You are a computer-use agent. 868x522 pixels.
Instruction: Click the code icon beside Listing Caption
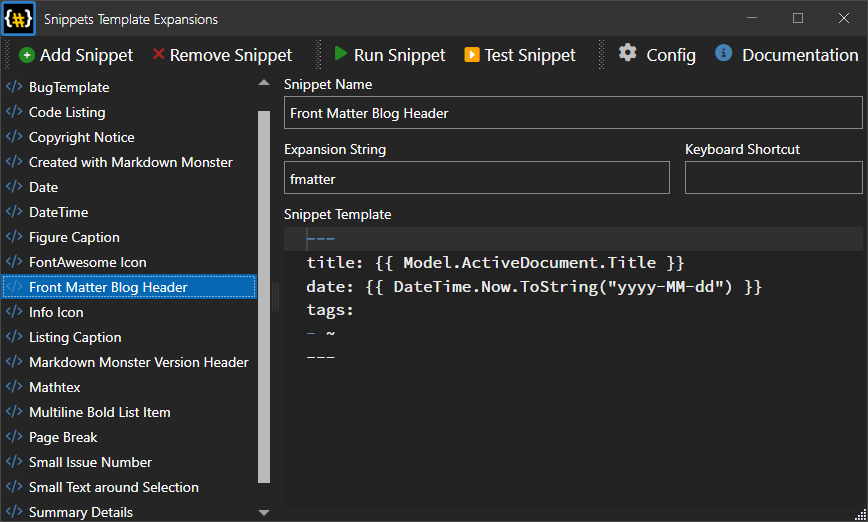(14, 337)
